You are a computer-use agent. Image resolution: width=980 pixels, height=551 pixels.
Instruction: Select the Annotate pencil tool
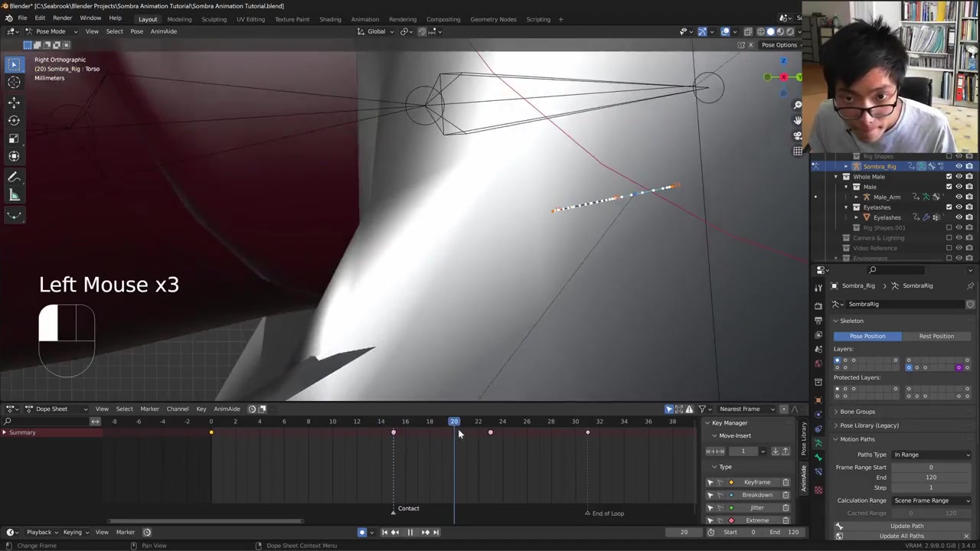(14, 178)
